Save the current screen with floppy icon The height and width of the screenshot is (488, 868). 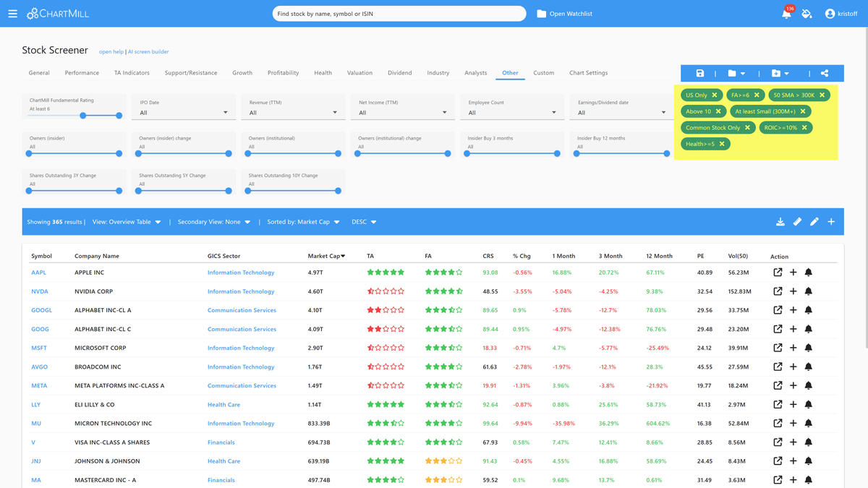point(700,73)
